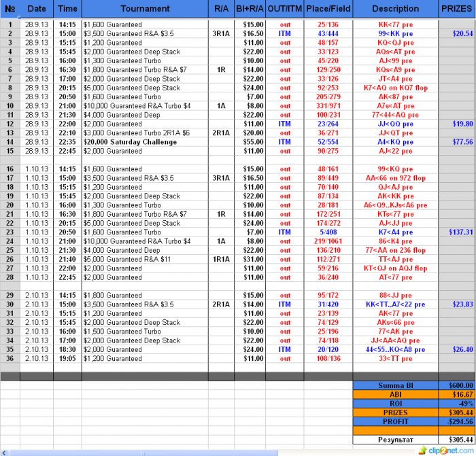Viewport: 476px width, 456px height.
Task: Select the 18:30 time cell
Action: 67,349
